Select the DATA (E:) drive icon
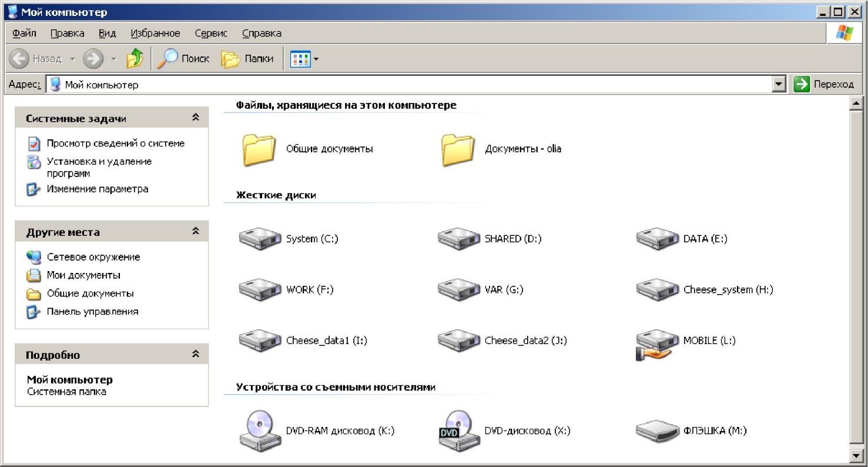This screenshot has height=467, width=868. tap(658, 239)
